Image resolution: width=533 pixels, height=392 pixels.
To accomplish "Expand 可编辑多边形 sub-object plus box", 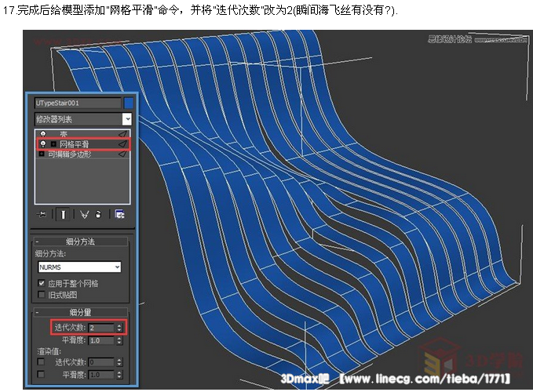I will coord(42,154).
